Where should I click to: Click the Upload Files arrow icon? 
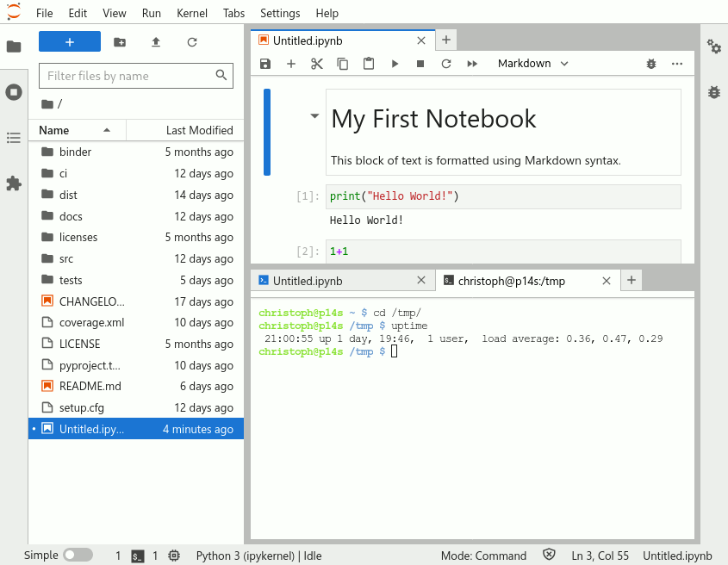tap(156, 42)
